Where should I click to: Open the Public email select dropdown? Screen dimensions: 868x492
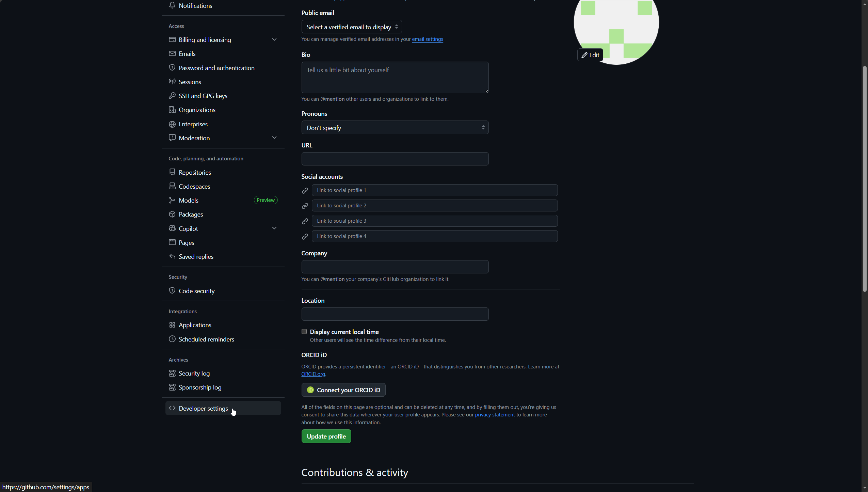pos(351,27)
